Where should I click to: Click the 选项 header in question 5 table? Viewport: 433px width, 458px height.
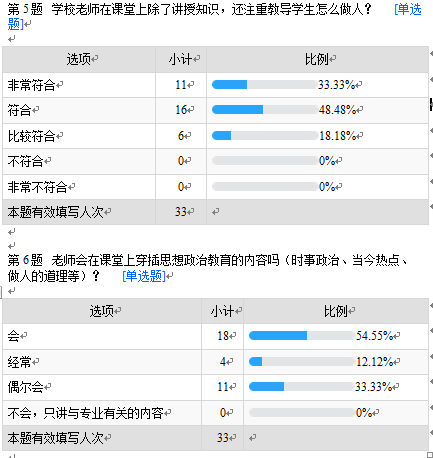[x=79, y=59]
